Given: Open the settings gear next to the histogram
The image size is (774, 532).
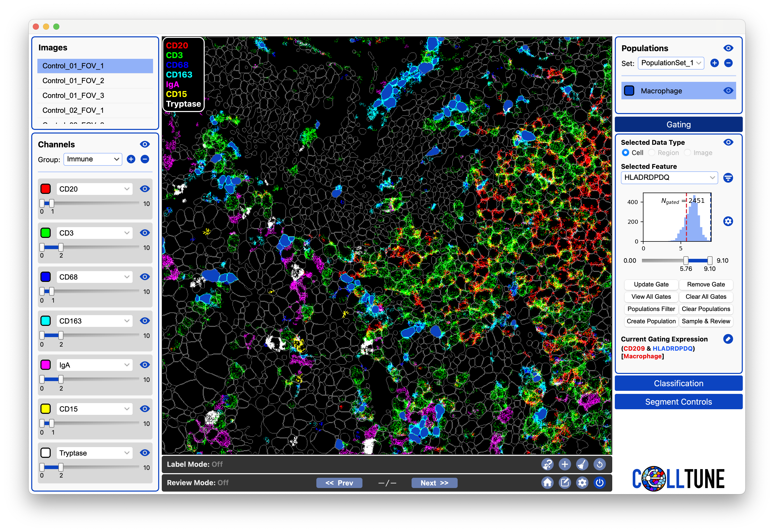Looking at the screenshot, I should [728, 221].
